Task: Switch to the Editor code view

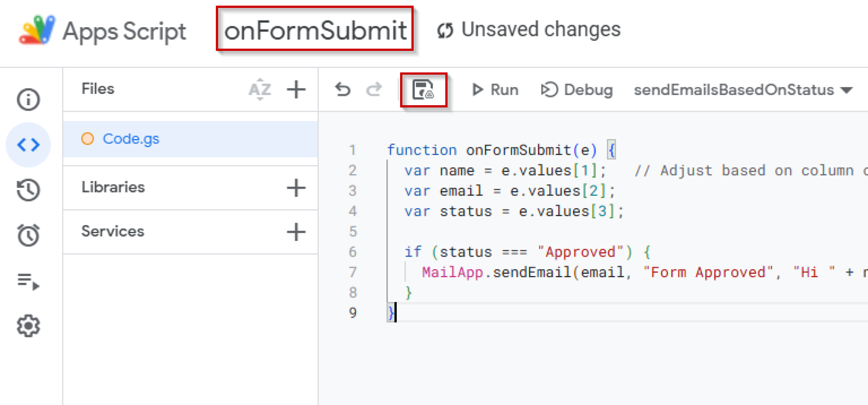Action: pos(28,145)
